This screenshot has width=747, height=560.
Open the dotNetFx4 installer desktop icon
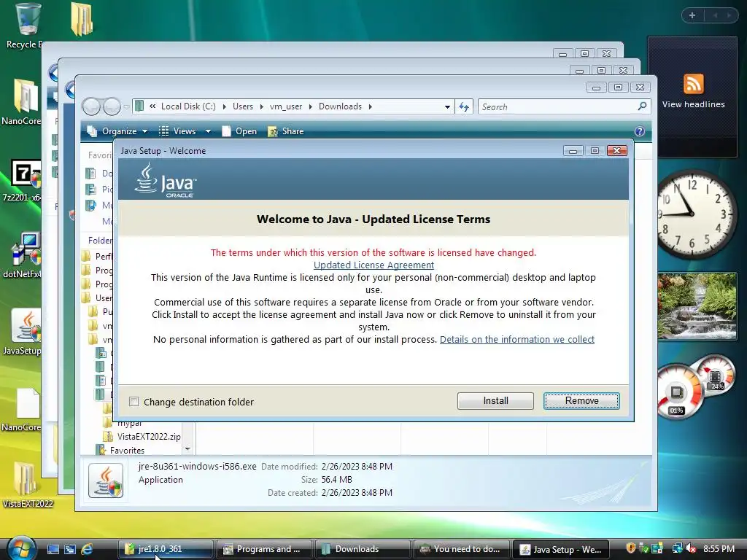[x=23, y=255]
